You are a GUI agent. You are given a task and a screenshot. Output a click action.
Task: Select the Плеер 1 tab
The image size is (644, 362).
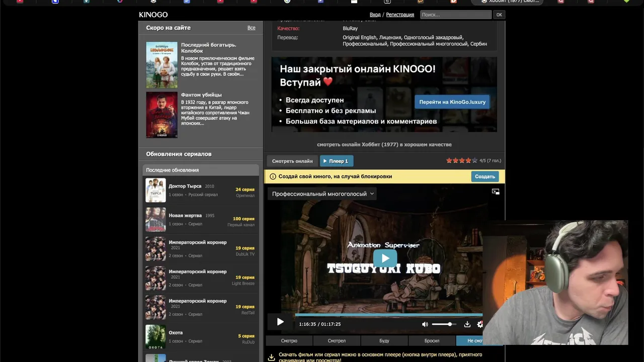click(337, 161)
